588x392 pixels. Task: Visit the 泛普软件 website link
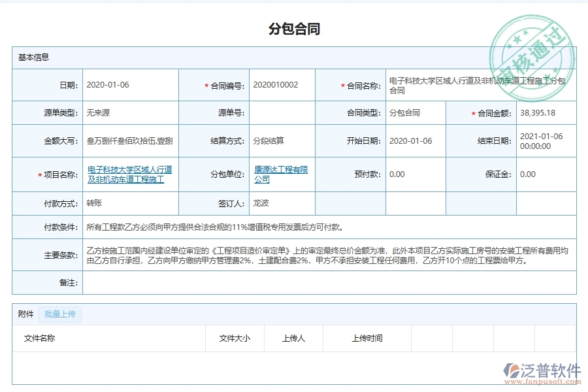pyautogui.click(x=544, y=380)
